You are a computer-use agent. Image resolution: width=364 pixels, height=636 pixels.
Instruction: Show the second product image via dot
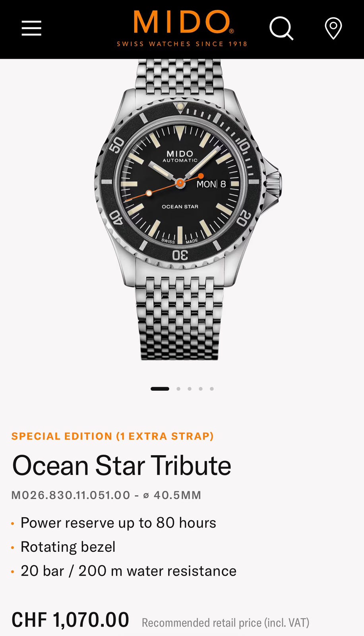(178, 389)
